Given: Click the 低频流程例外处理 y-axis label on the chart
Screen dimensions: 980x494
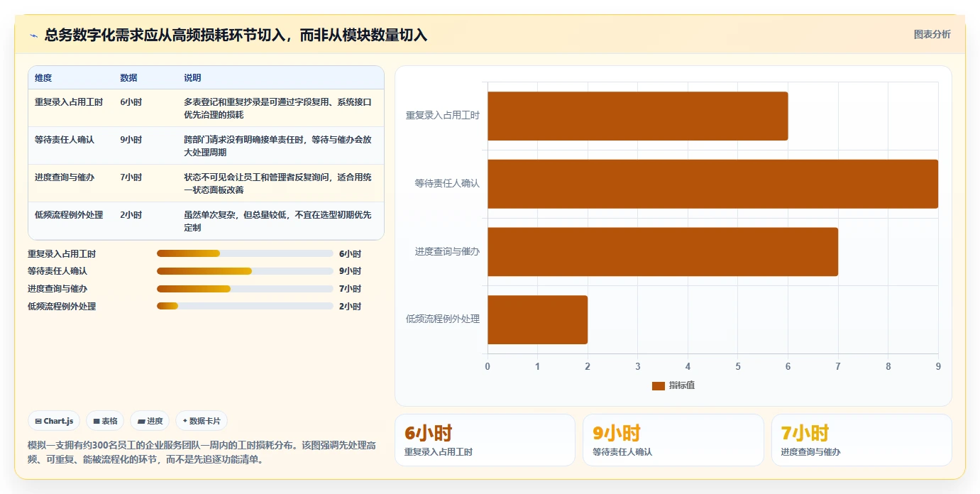Looking at the screenshot, I should point(442,319).
